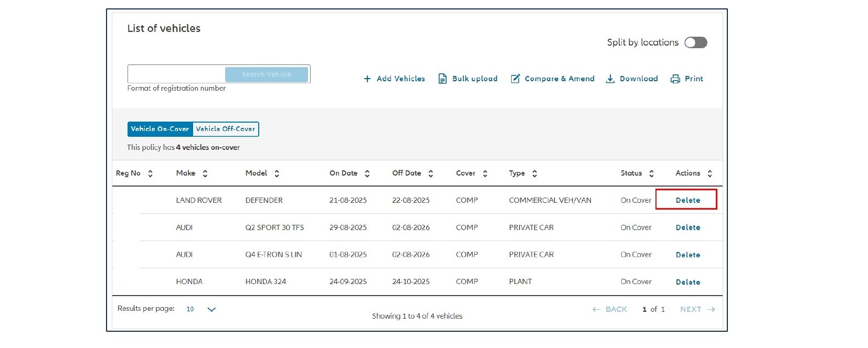Image resolution: width=868 pixels, height=348 pixels.
Task: Click the Model column header
Action: [256, 173]
